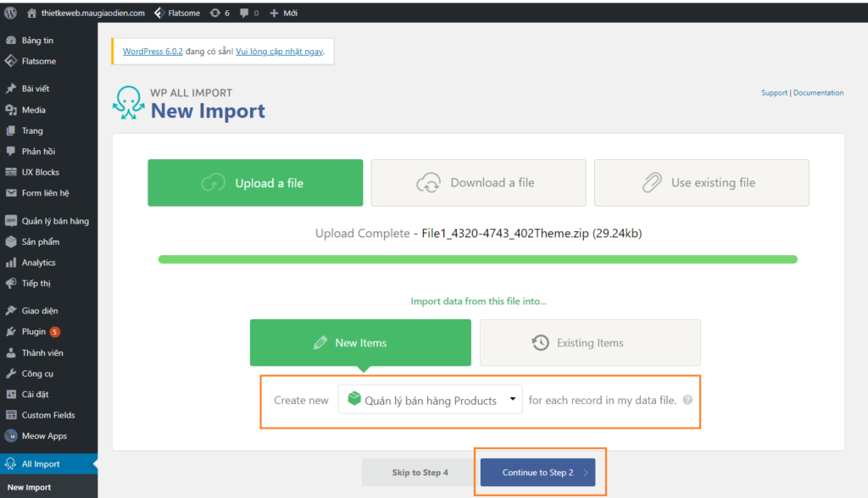Click the Continue to Step 2 button

pos(538,473)
